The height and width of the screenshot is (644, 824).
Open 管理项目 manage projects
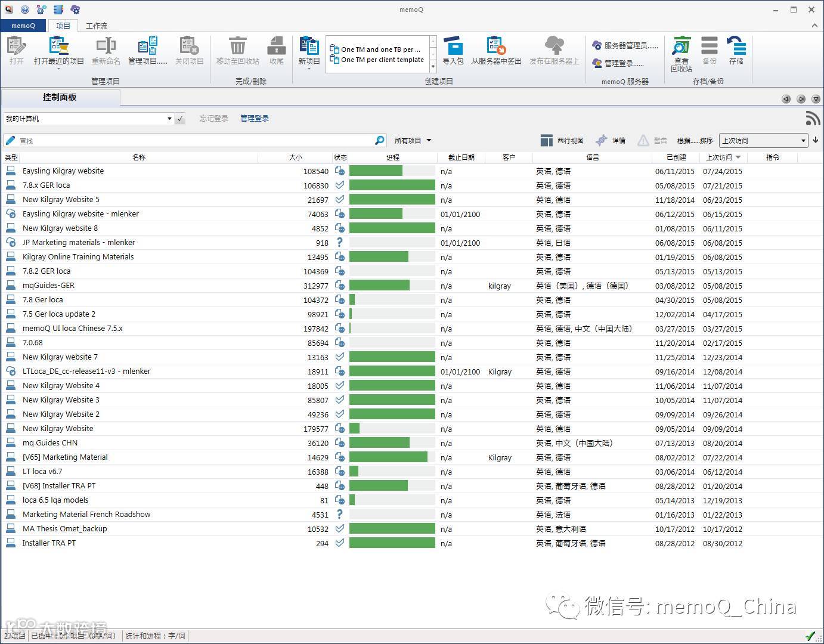147,50
